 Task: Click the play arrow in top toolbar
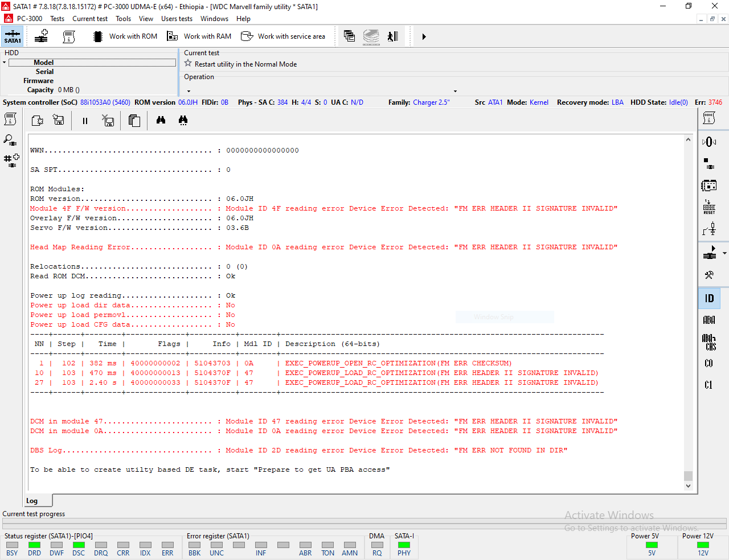[x=424, y=36]
